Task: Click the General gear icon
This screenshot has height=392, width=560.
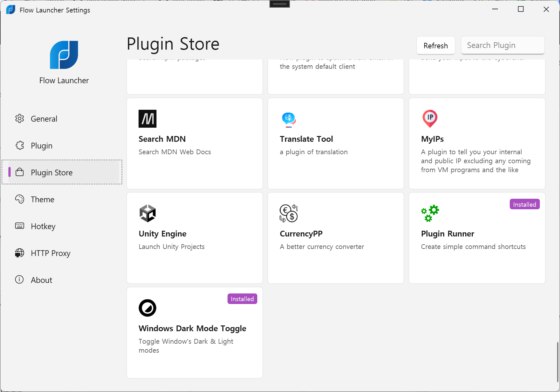Action: click(x=20, y=118)
